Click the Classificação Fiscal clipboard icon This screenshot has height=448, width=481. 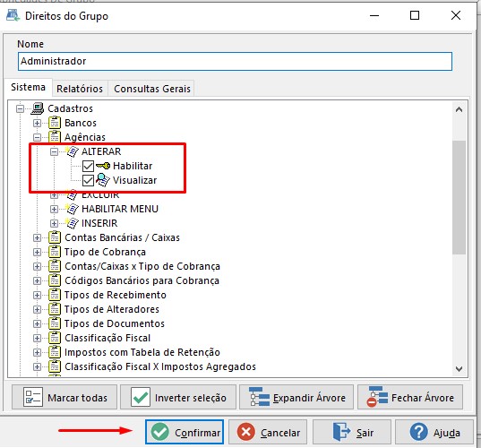(x=55, y=338)
